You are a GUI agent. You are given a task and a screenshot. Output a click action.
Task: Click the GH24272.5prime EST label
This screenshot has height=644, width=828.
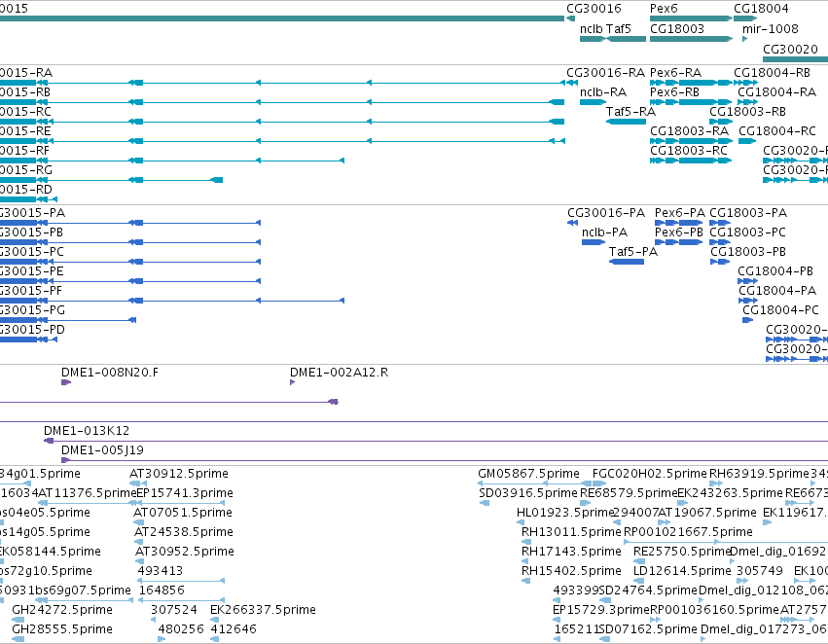point(62,610)
